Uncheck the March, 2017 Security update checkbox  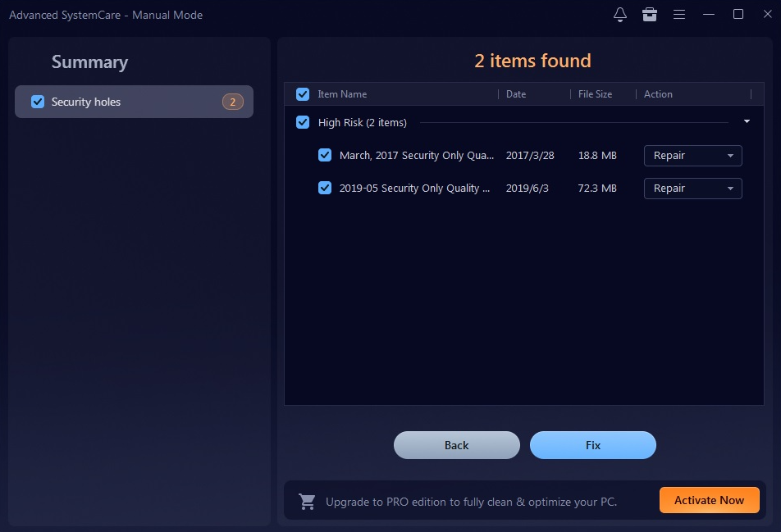click(x=325, y=155)
